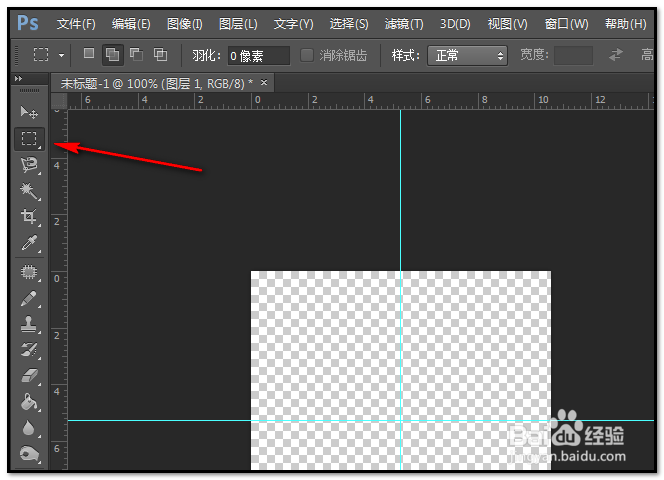Open the tool preset picker arrow

pos(62,55)
